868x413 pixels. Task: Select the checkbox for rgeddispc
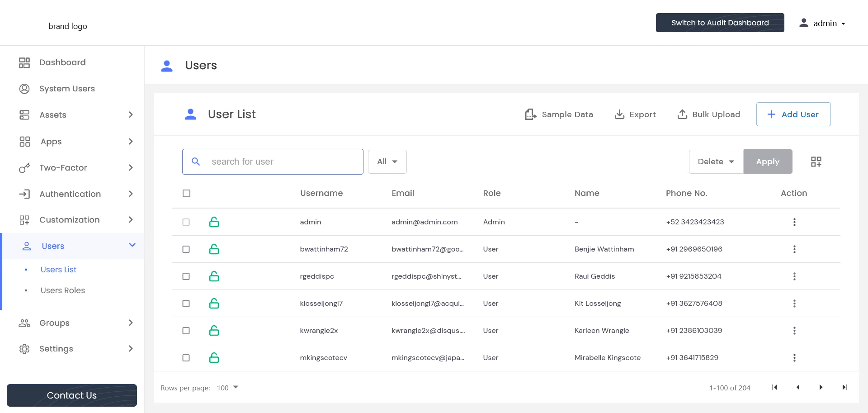[186, 276]
